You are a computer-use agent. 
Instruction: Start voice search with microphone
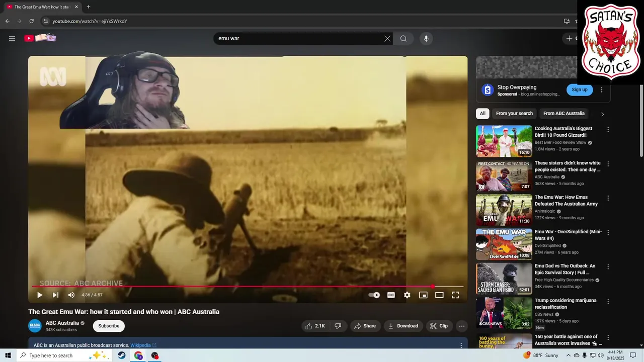(426, 38)
